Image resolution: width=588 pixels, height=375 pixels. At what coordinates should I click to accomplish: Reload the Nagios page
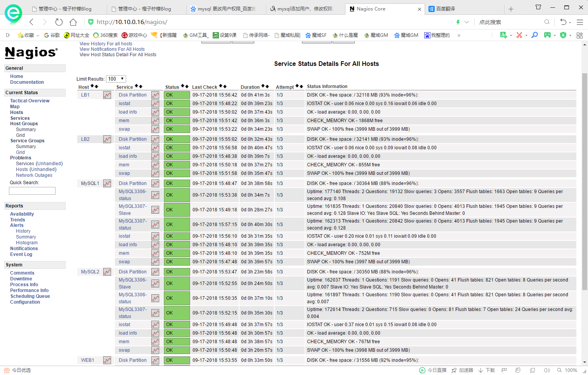59,22
